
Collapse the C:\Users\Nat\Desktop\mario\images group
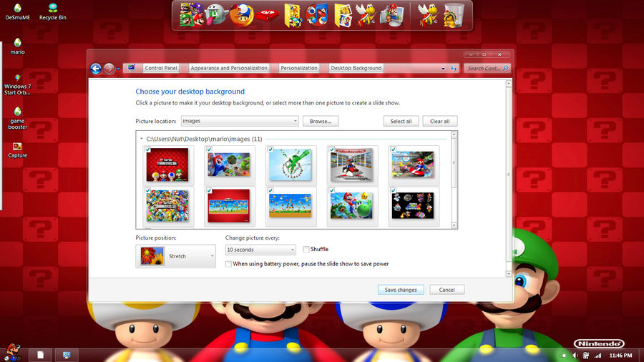pos(141,139)
